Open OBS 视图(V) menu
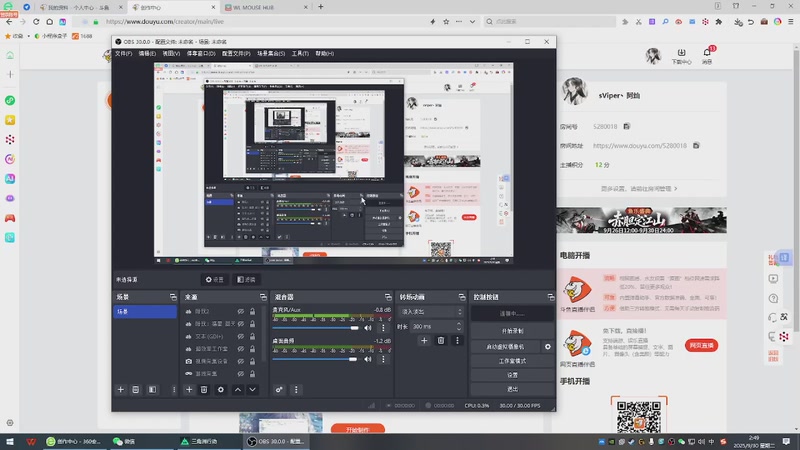The height and width of the screenshot is (450, 800). 171,54
